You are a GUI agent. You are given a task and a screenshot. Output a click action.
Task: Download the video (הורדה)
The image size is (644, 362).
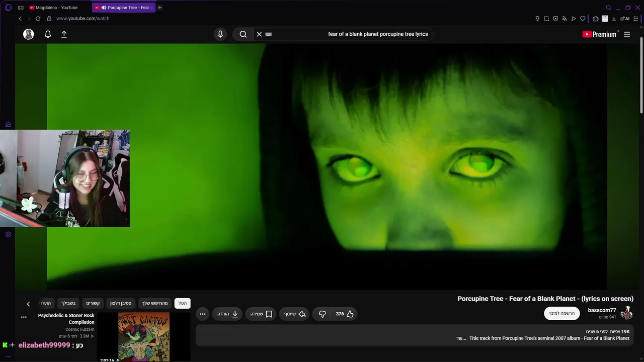227,314
